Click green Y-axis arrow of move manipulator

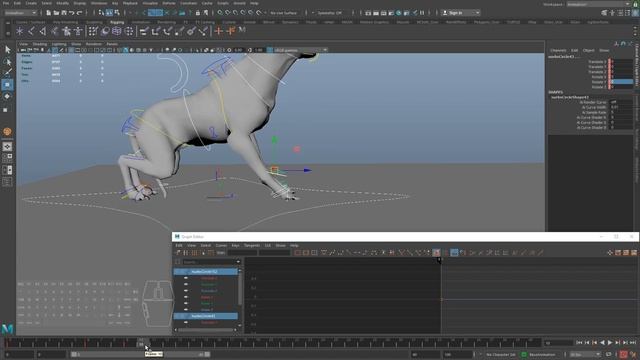pyautogui.click(x=275, y=140)
